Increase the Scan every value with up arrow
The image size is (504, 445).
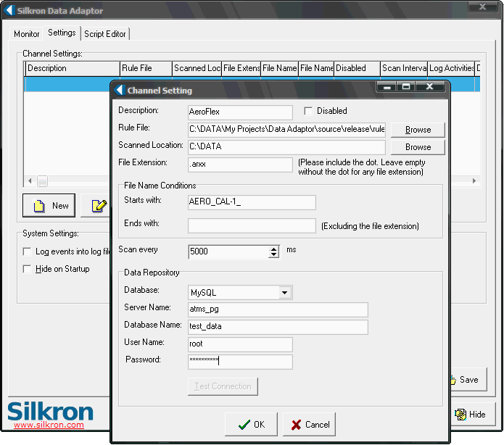point(273,249)
